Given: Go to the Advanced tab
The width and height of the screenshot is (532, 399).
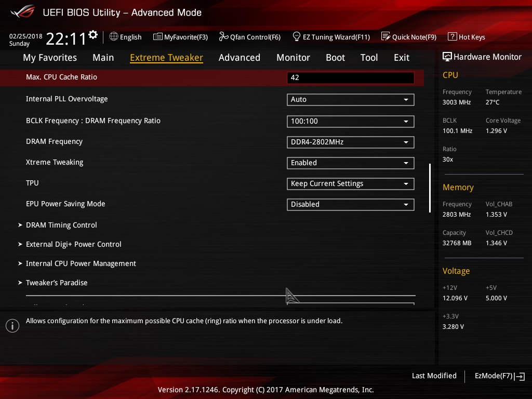Looking at the screenshot, I should (x=240, y=58).
